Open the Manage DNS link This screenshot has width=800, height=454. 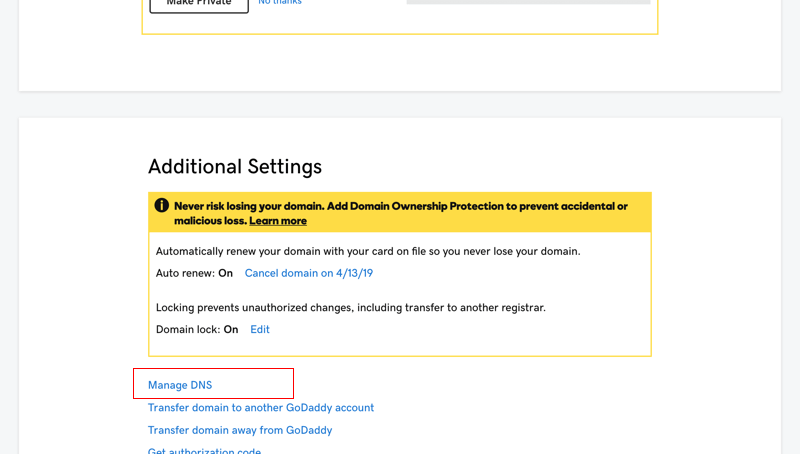(180, 385)
